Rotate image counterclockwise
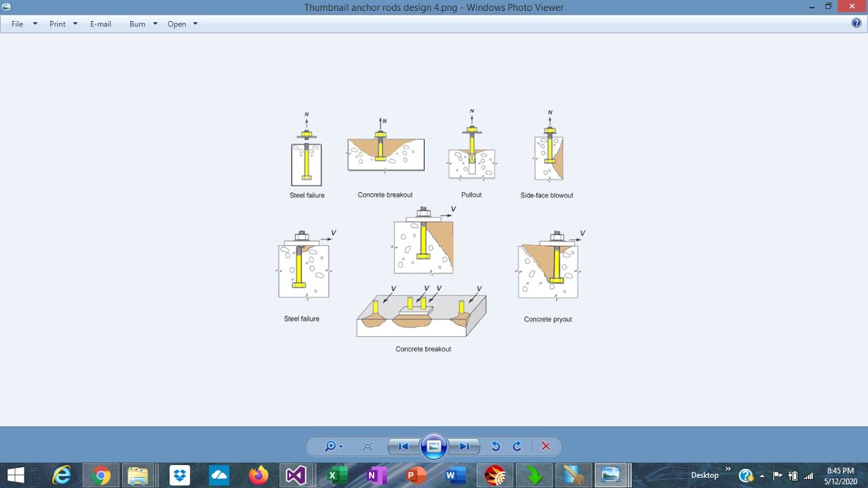 pos(496,446)
